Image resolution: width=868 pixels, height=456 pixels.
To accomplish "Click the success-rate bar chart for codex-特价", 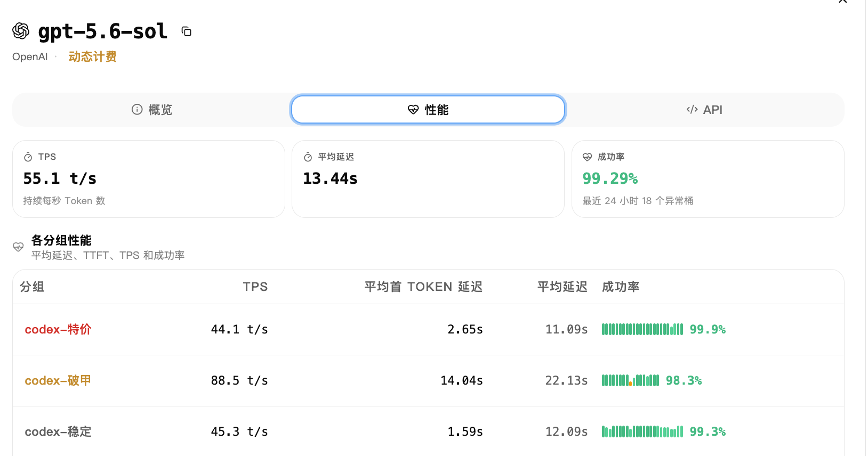I will pyautogui.click(x=642, y=329).
